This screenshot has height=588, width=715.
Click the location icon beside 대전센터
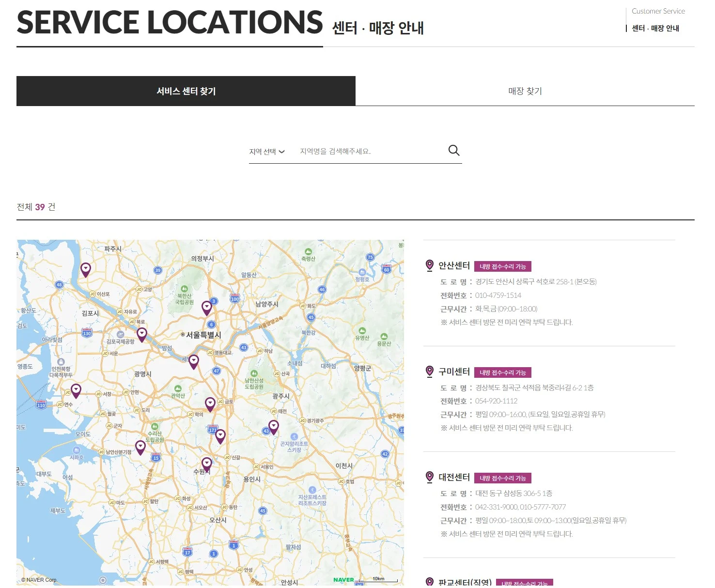click(429, 477)
